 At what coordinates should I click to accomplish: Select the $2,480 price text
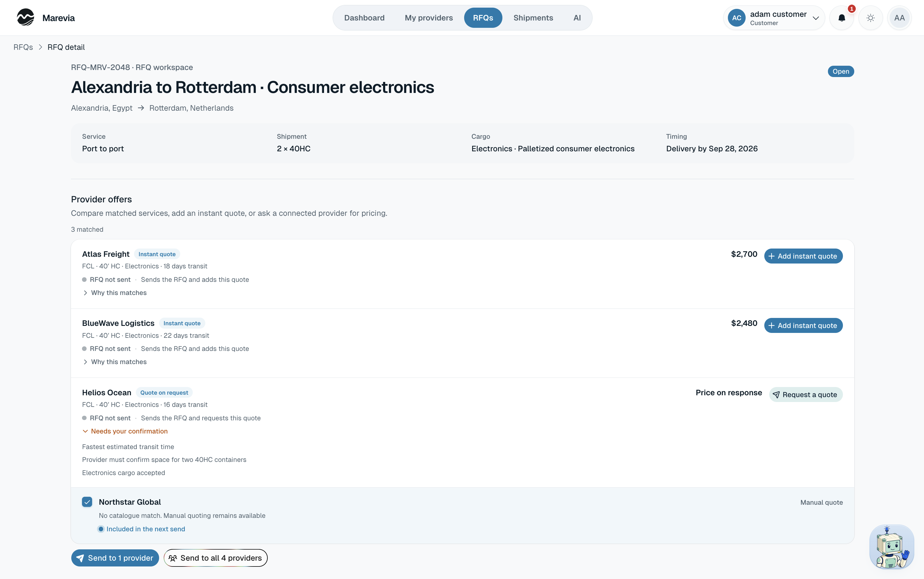click(744, 323)
